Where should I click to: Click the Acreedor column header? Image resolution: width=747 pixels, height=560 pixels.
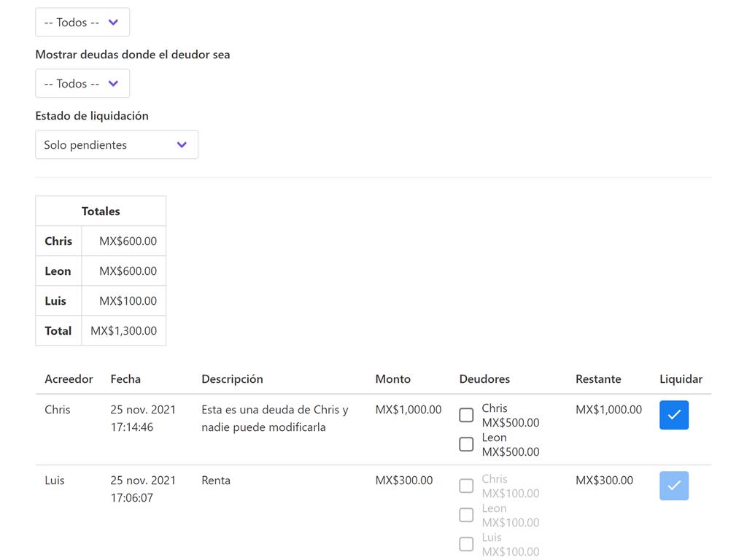69,379
